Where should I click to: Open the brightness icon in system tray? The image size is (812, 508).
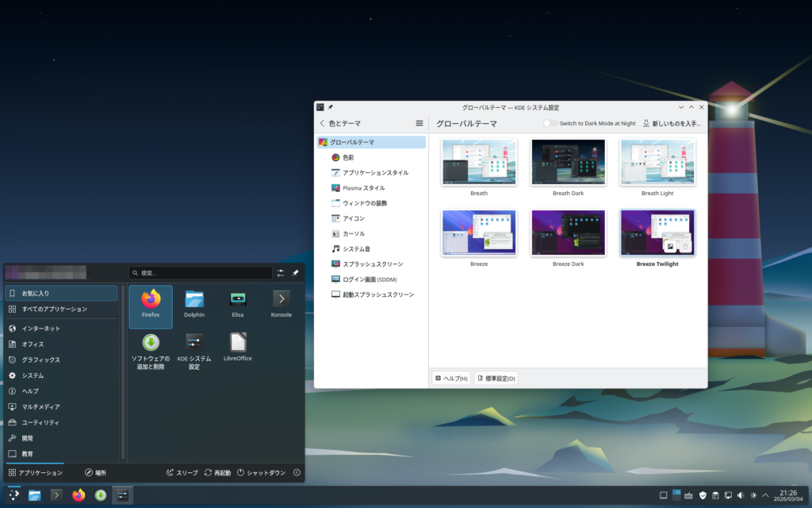click(x=753, y=495)
